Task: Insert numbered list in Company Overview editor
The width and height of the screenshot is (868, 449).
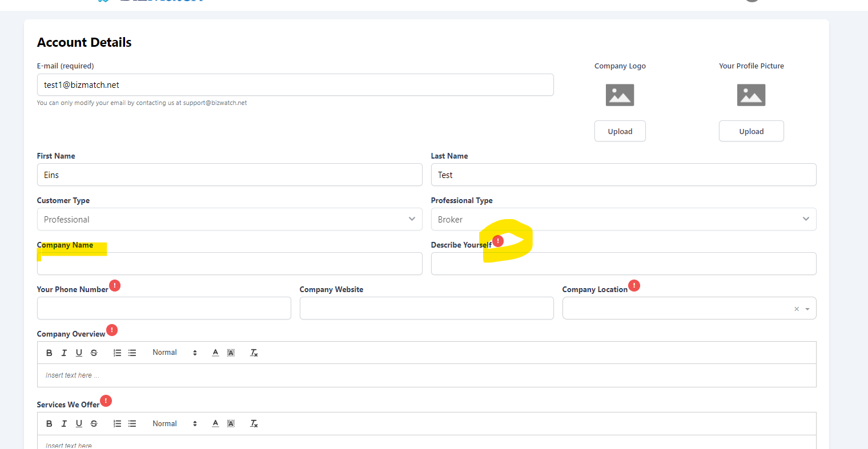Action: (117, 353)
